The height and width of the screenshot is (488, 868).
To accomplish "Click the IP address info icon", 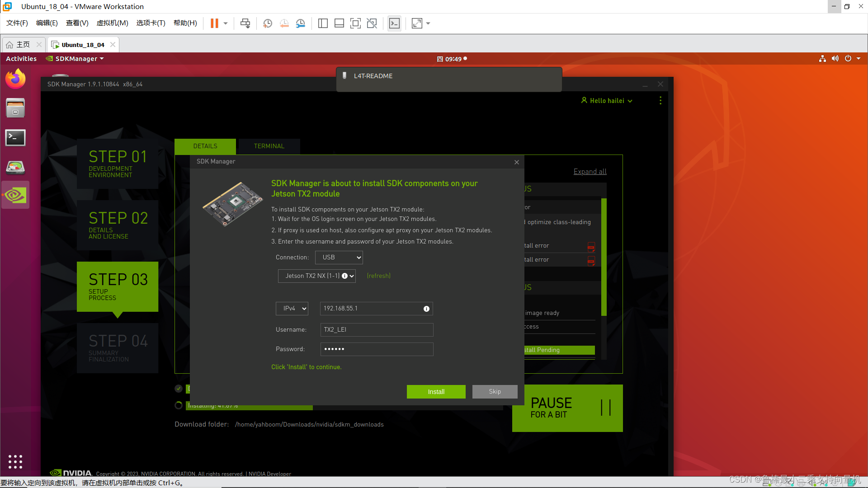I will [x=426, y=309].
